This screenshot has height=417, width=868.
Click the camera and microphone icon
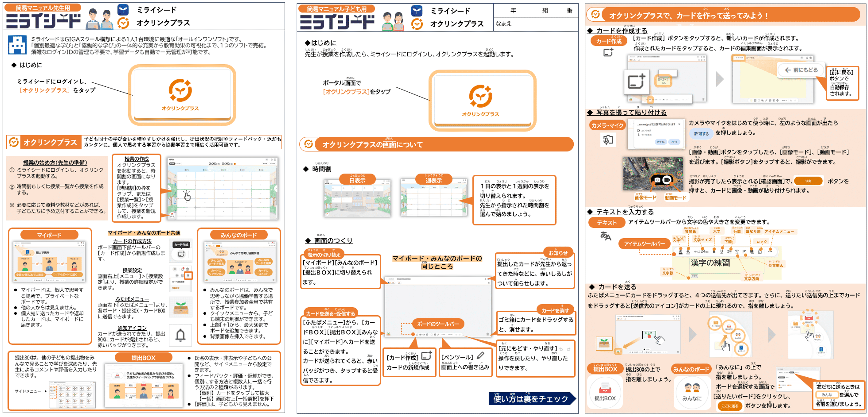pos(608,140)
